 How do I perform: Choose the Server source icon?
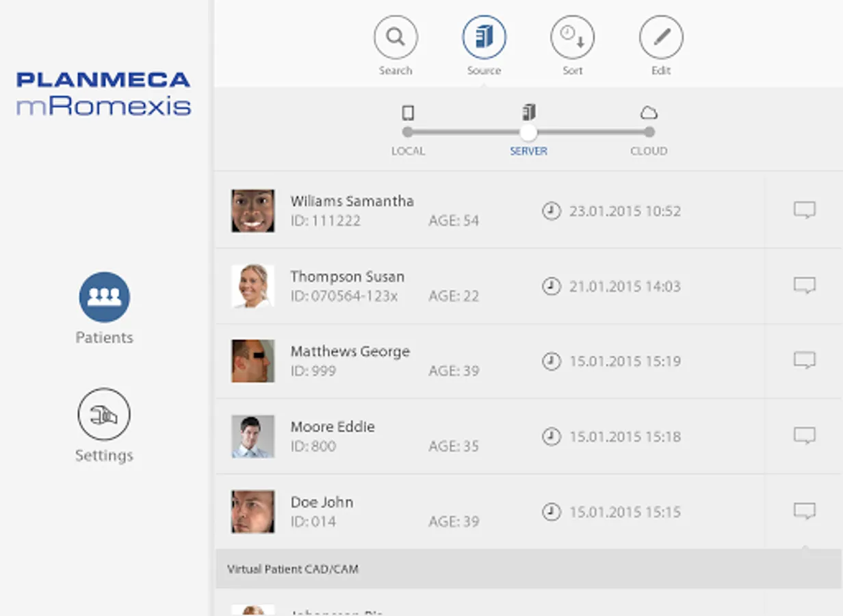pos(528,112)
